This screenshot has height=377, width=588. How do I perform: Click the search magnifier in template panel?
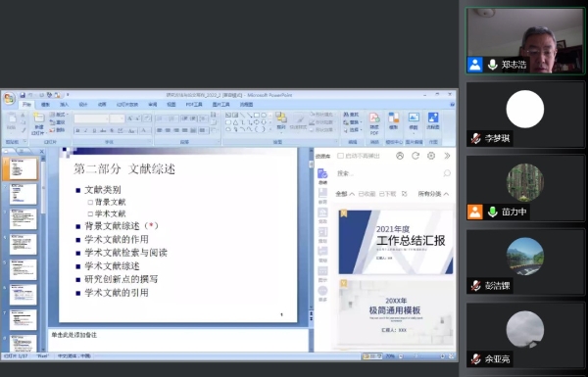(x=447, y=173)
